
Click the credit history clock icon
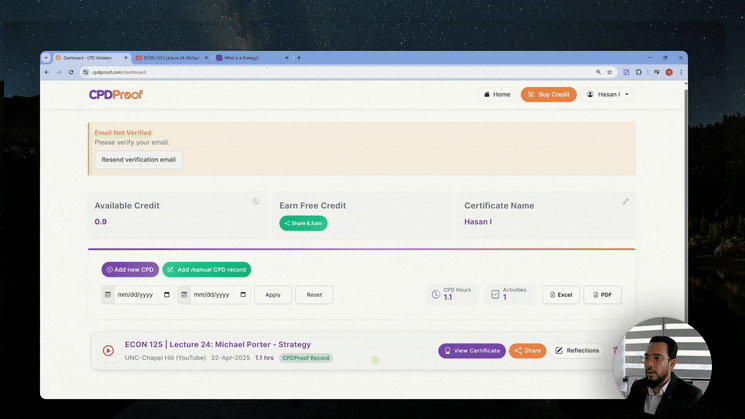[256, 202]
